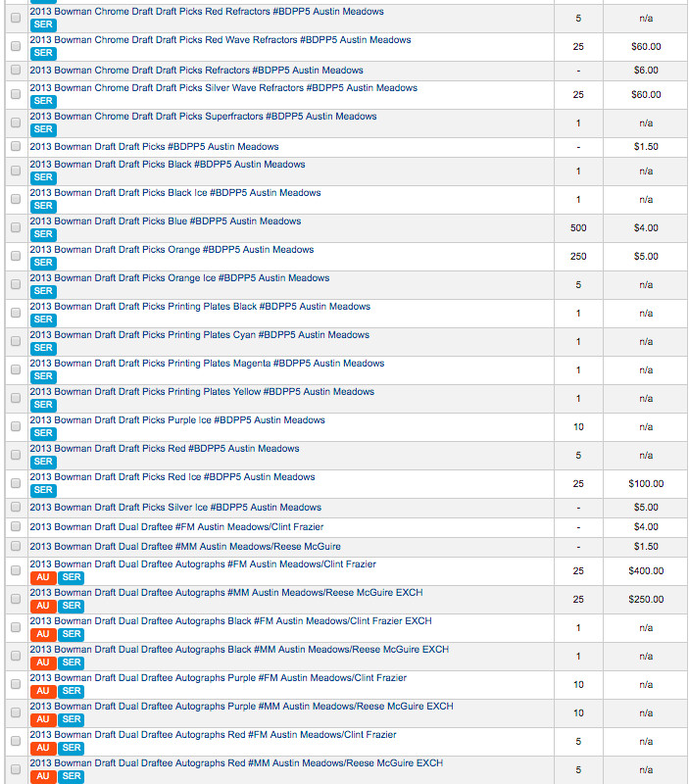This screenshot has width=689, height=784.
Task: Click AU badge under Autographs Black #MM EXCH
Action: point(43,663)
